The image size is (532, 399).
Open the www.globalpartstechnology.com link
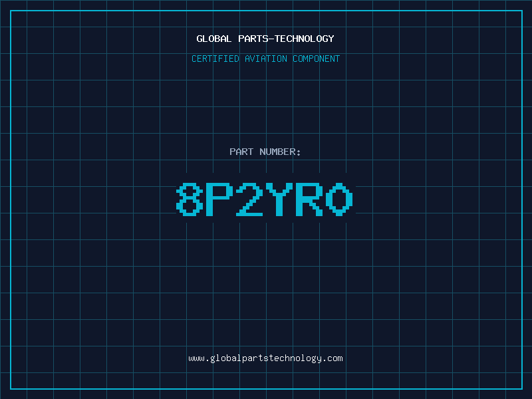click(x=265, y=358)
